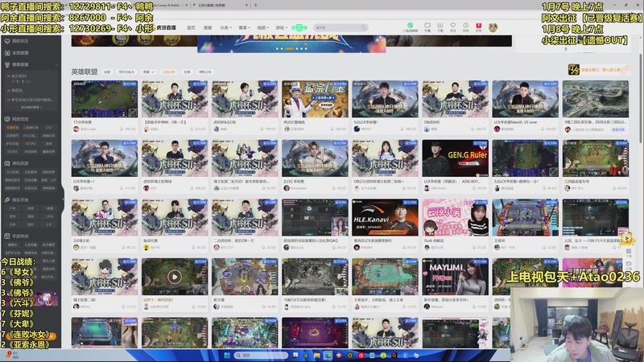
Task: Open the red 任务 gift icon
Action: click(478, 26)
